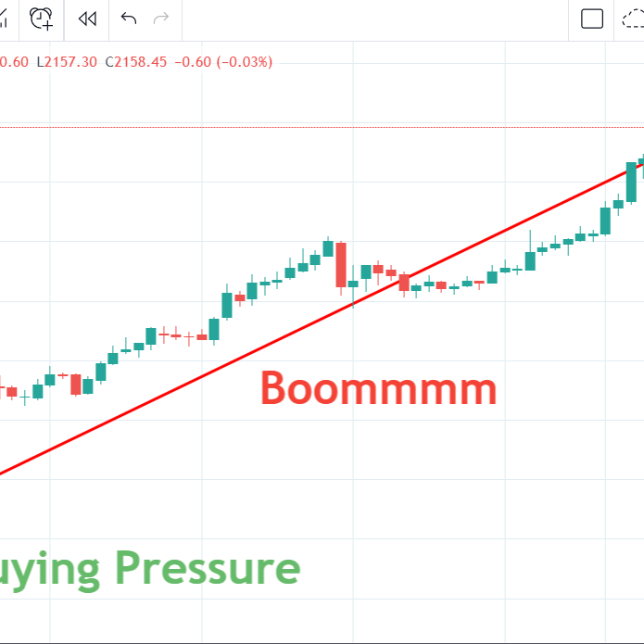Click the create alert clock icon

point(42,19)
